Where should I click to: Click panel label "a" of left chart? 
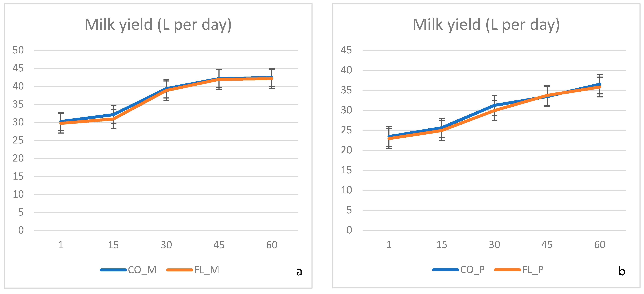click(299, 271)
